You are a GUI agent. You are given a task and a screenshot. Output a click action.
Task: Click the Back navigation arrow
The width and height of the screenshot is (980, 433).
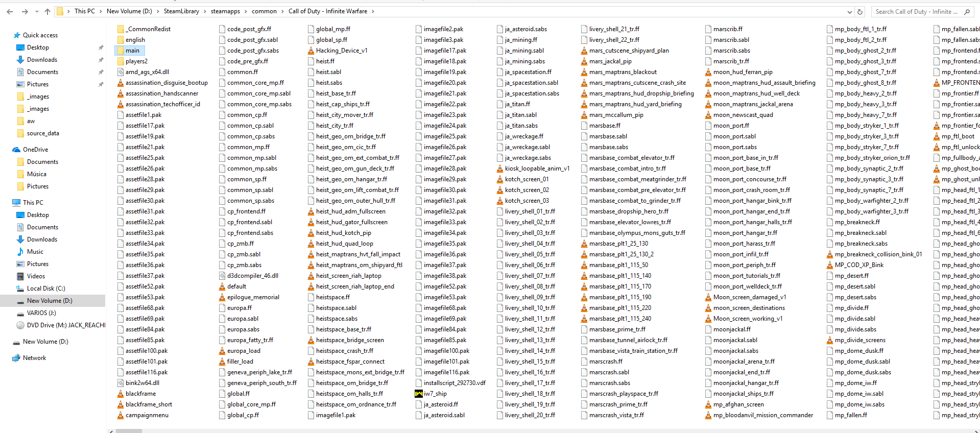(10, 11)
